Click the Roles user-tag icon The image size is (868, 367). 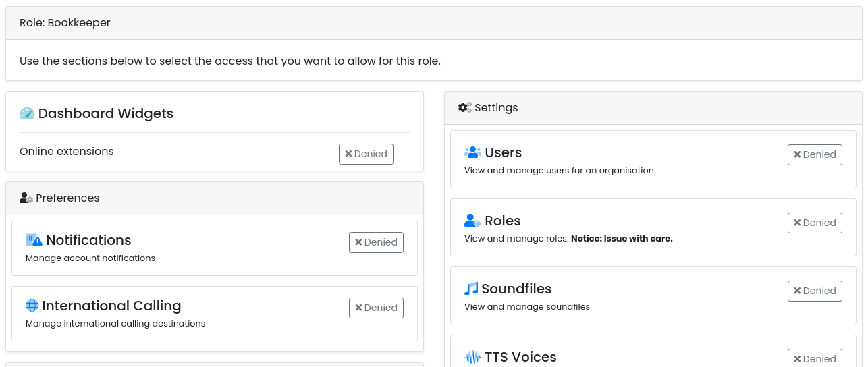472,221
